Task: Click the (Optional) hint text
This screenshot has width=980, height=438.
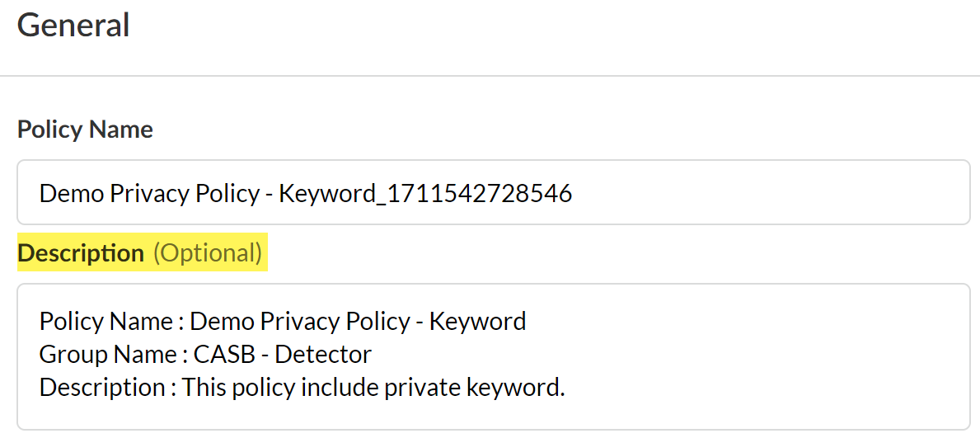Action: click(x=207, y=253)
